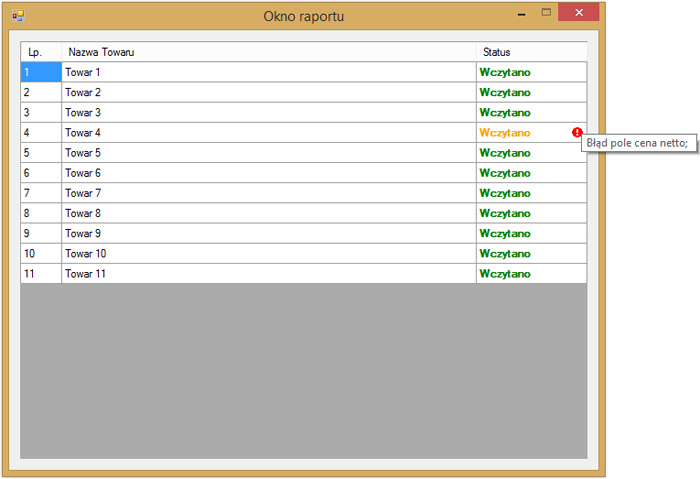Maximize the Okno raportu window
The width and height of the screenshot is (700, 479).
point(546,13)
